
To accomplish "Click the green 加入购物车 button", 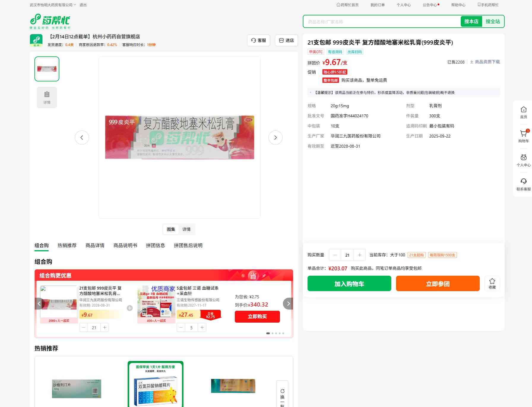I will click(349, 283).
